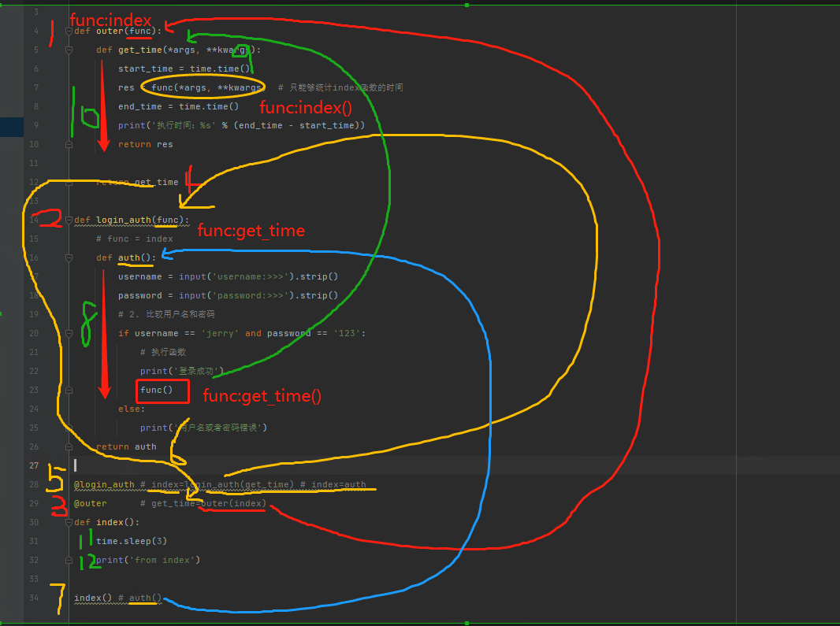Collapse the def index() function fold marker
Viewport: 840px width, 626px height.
(69, 522)
